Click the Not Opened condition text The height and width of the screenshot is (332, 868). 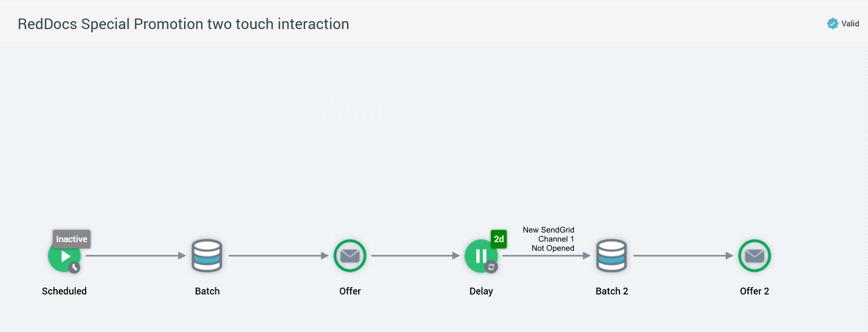[x=547, y=247]
